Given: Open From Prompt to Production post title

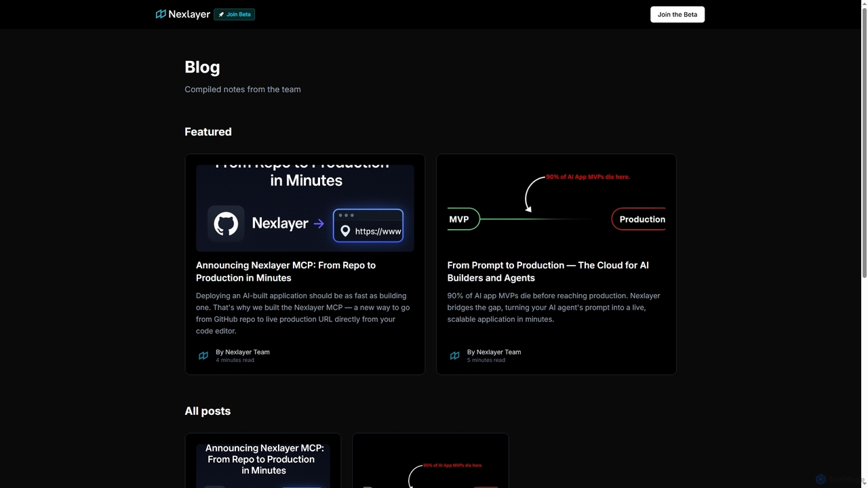Looking at the screenshot, I should (x=548, y=271).
